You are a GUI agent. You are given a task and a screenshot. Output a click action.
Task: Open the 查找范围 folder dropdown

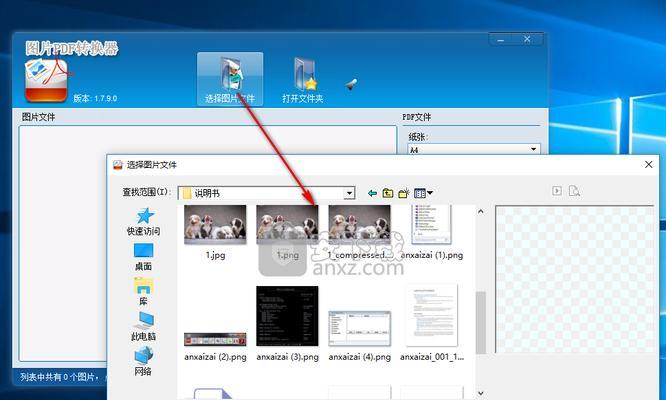coord(349,193)
